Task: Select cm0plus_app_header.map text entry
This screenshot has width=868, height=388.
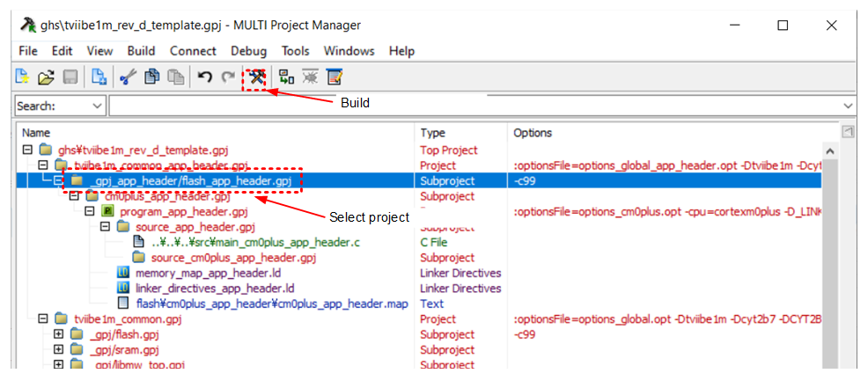Action: pyautogui.click(x=272, y=304)
